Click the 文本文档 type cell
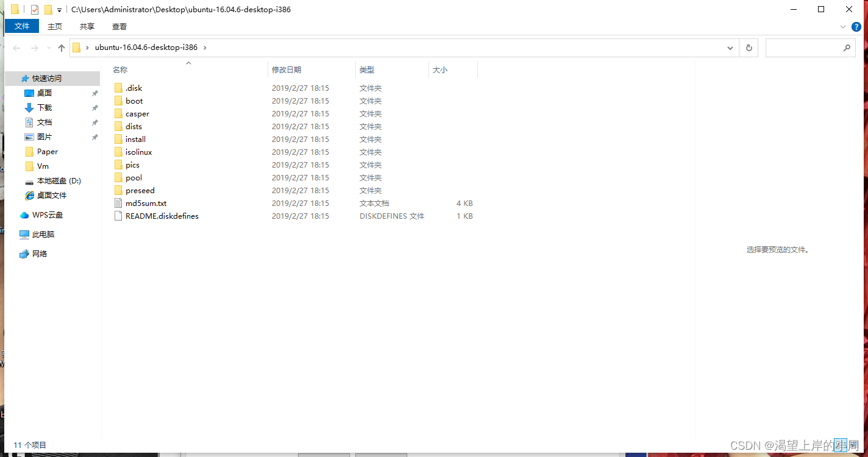Screen dimensions: 868x457 point(374,203)
